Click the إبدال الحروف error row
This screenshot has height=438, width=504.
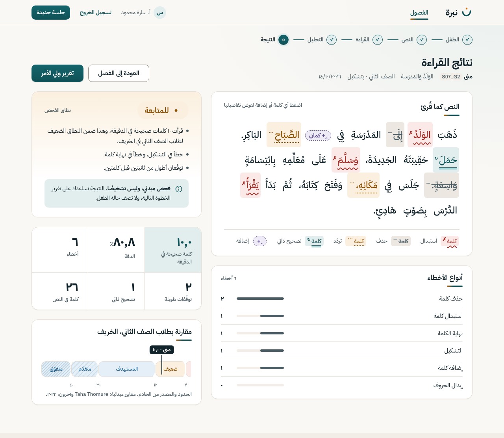pyautogui.click(x=342, y=385)
